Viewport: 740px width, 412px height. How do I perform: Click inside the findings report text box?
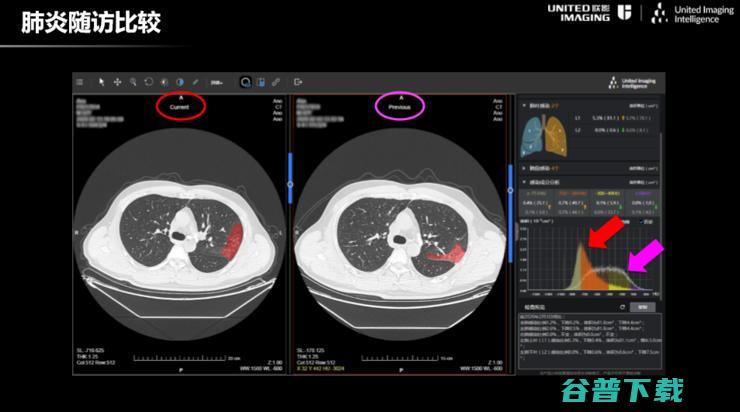pyautogui.click(x=590, y=341)
